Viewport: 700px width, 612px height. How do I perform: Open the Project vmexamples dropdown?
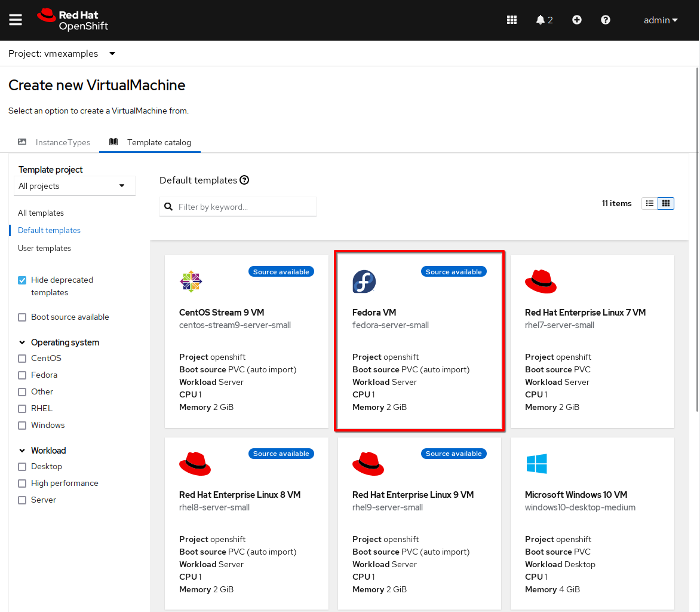(x=62, y=54)
